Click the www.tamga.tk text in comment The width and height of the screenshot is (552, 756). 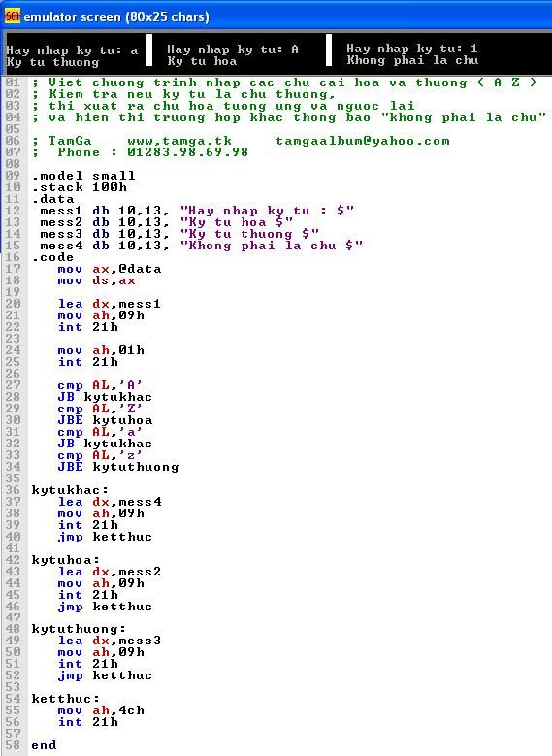click(179, 142)
